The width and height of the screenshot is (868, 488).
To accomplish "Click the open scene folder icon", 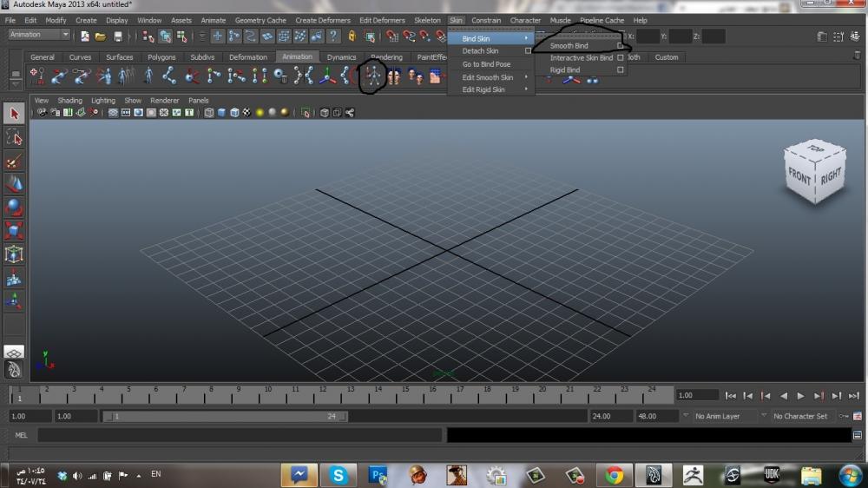I will tap(101, 36).
